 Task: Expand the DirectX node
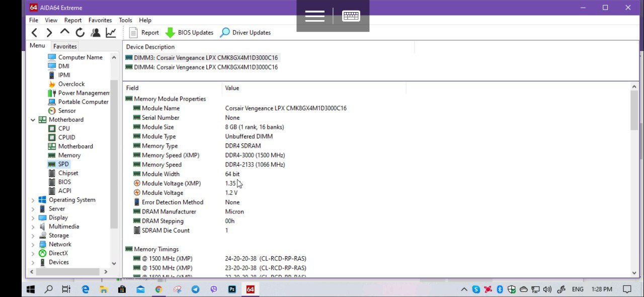[x=33, y=253]
